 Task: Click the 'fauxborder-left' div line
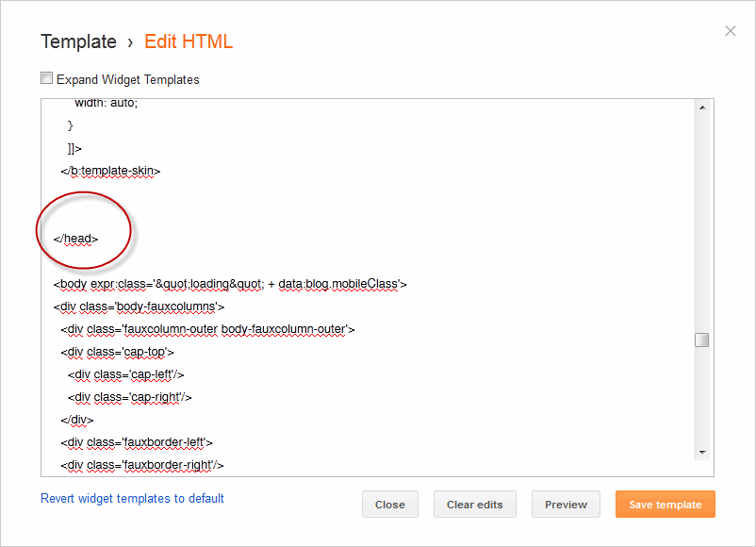click(137, 442)
